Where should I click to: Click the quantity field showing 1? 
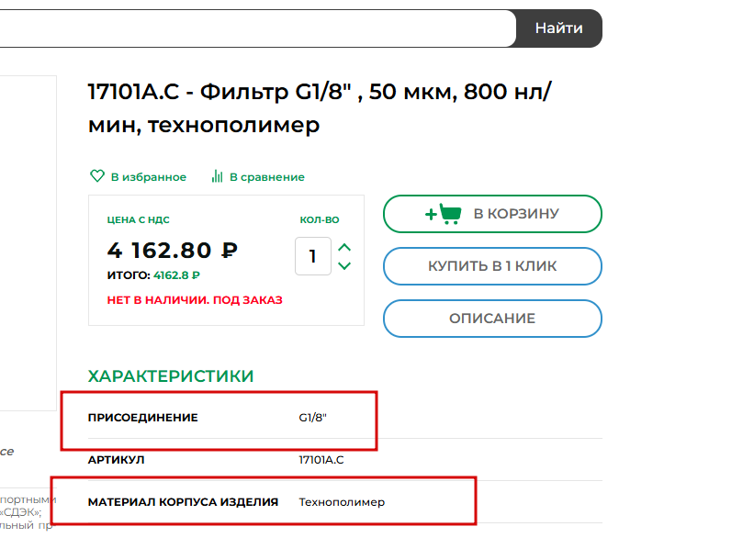click(x=313, y=256)
